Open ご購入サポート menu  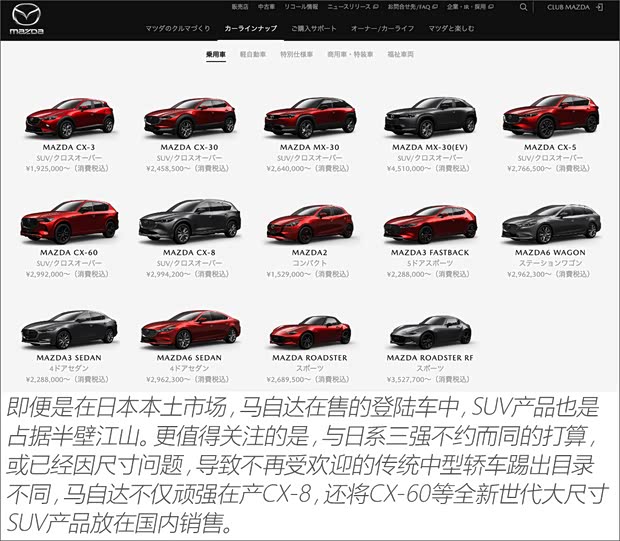tap(309, 29)
